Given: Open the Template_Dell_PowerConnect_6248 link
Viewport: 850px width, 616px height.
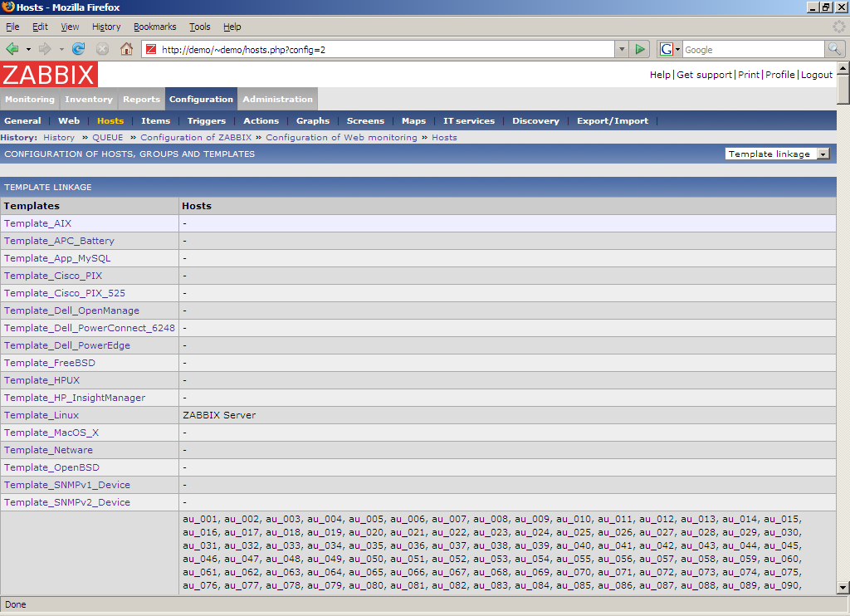Looking at the screenshot, I should click(x=90, y=328).
